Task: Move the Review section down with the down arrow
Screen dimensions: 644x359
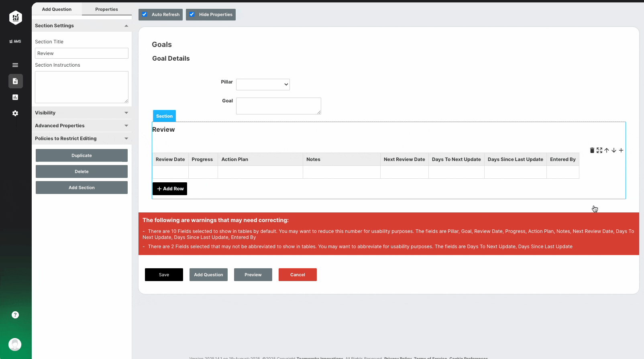Action: coord(614,150)
